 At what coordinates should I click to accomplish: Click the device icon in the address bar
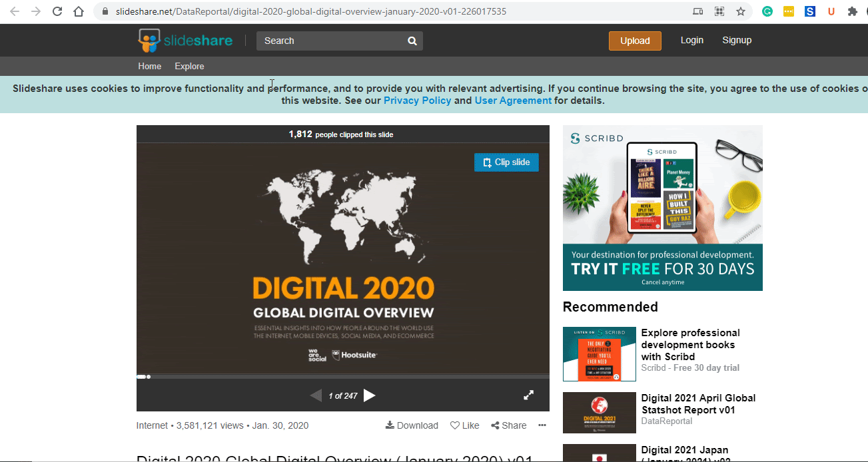(x=698, y=11)
